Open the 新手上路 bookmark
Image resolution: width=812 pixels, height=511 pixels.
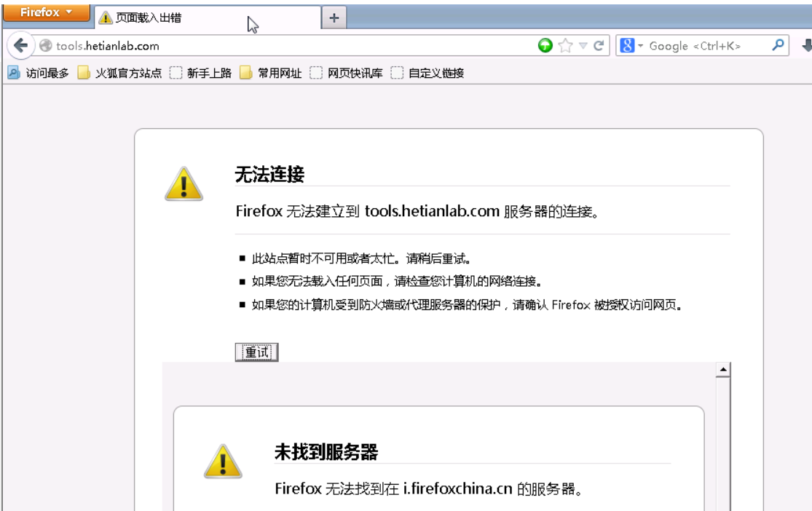click(x=201, y=73)
